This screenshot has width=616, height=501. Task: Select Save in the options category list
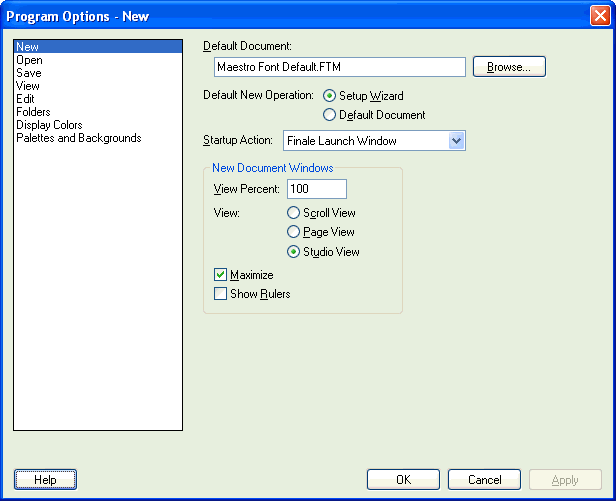tap(29, 73)
